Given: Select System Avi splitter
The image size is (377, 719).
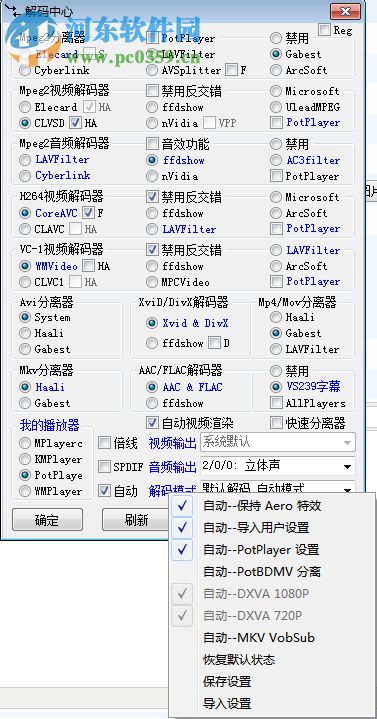Looking at the screenshot, I should coord(24,317).
